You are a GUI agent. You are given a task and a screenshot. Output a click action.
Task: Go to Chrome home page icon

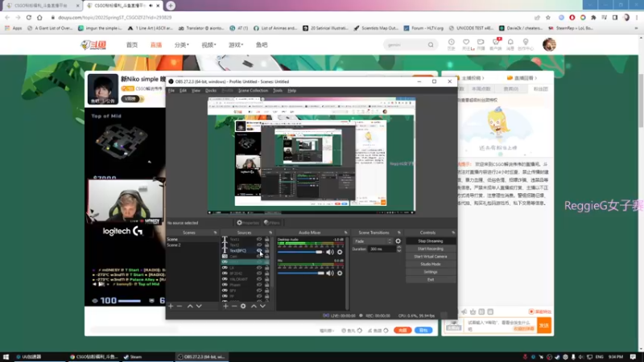pyautogui.click(x=39, y=18)
